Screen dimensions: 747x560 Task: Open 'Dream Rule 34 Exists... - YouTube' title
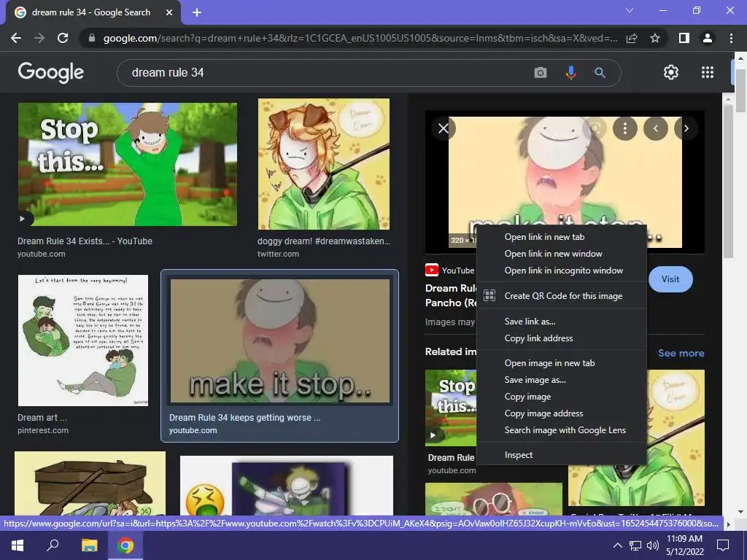pos(85,241)
